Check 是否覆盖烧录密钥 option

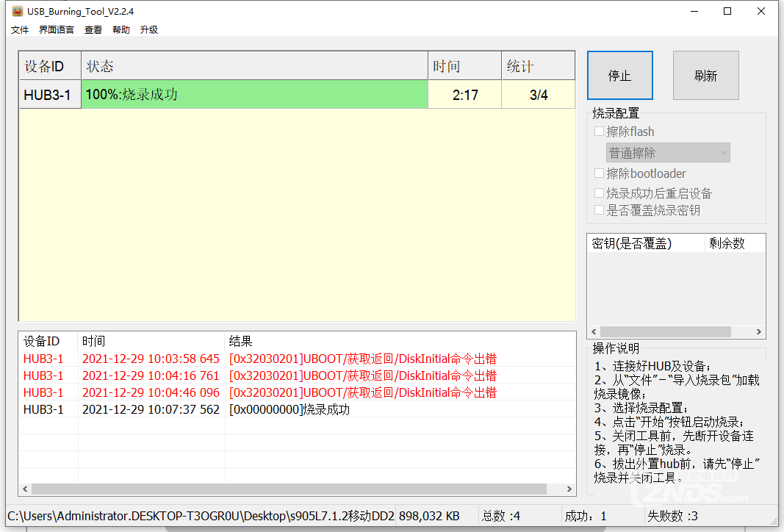[599, 209]
